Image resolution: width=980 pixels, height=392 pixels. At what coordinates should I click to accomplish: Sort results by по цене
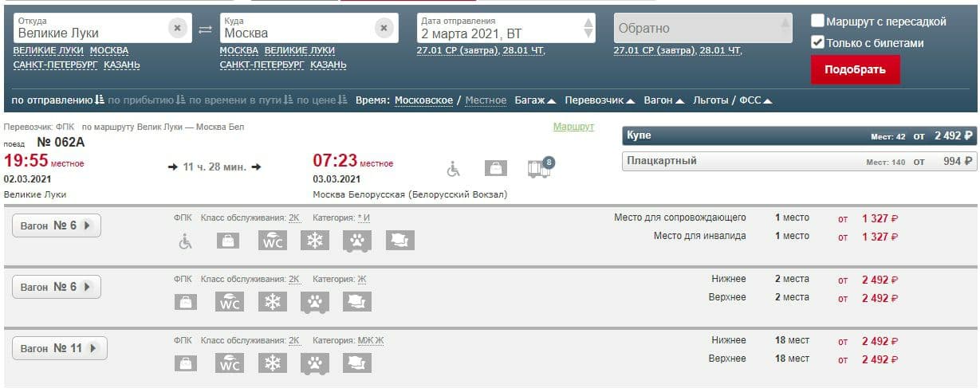coord(322,100)
